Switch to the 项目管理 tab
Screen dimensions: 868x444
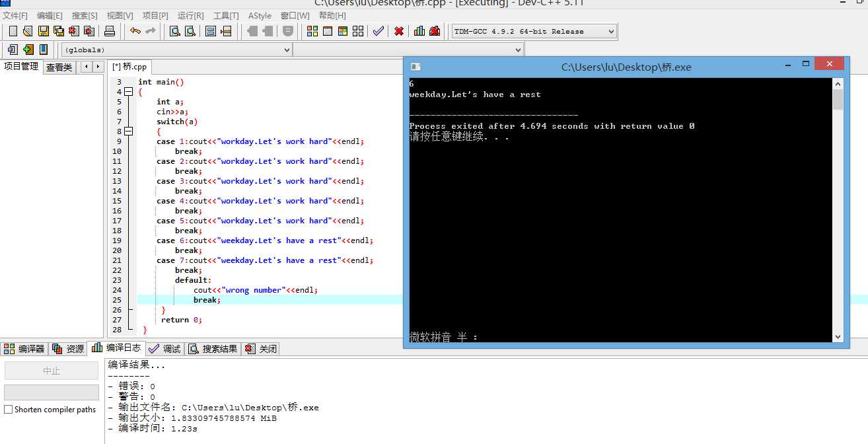21,66
